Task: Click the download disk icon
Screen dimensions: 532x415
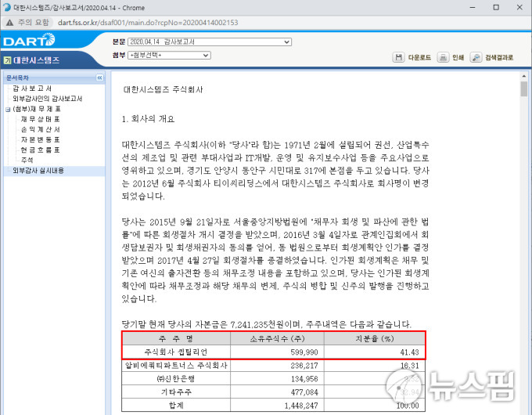Action: 398,57
